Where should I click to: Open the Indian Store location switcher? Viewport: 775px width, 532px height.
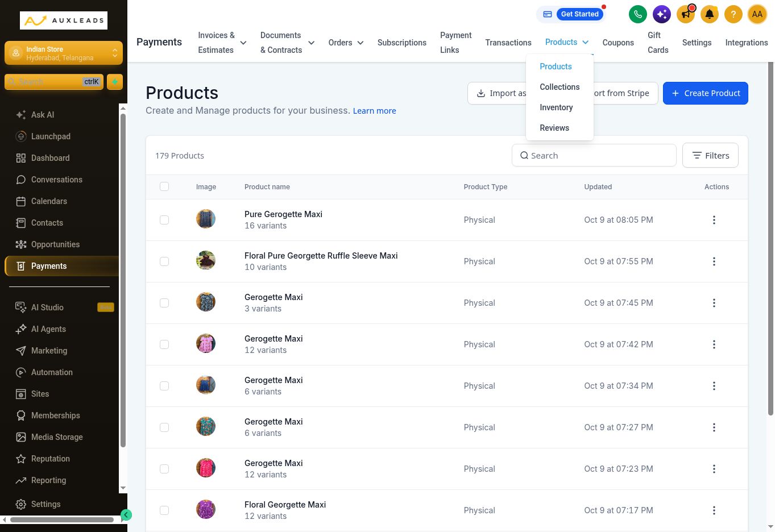coord(64,53)
